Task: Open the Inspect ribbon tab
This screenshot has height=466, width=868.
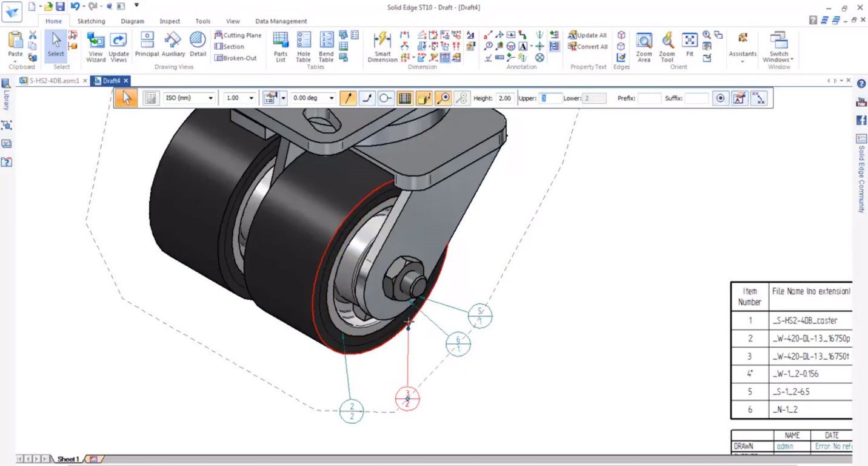Action: [170, 21]
